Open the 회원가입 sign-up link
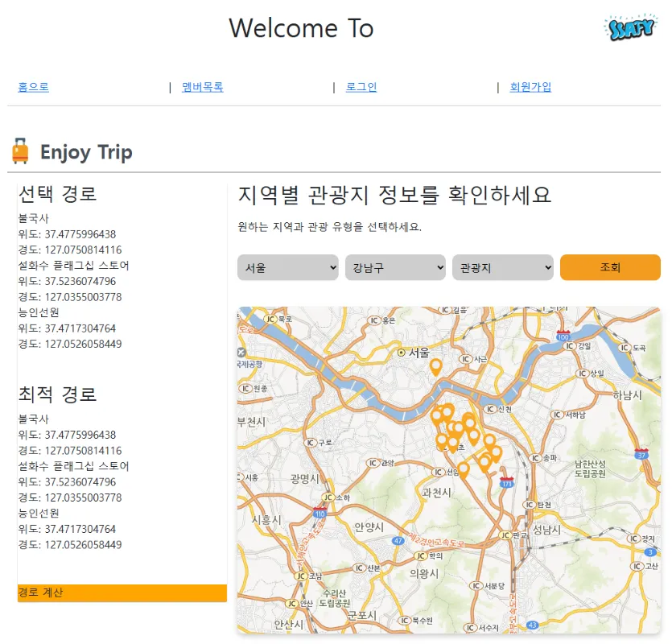This screenshot has width=672, height=644. pos(530,87)
